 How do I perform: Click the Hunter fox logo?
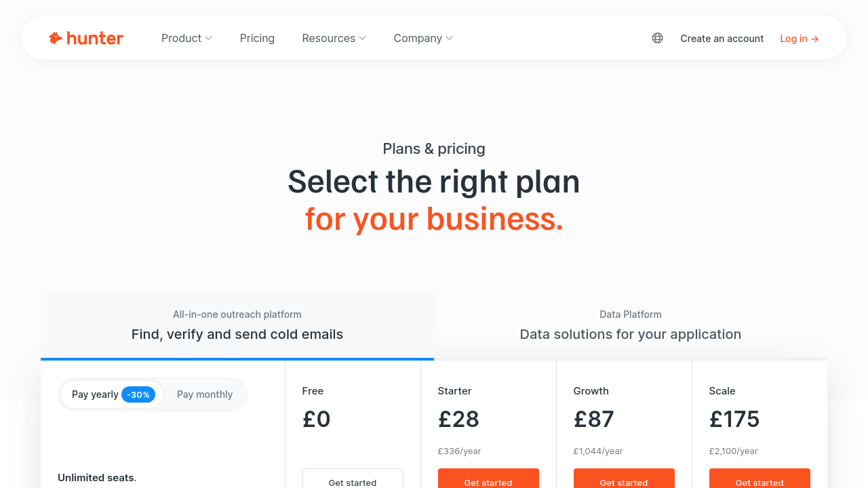(56, 38)
